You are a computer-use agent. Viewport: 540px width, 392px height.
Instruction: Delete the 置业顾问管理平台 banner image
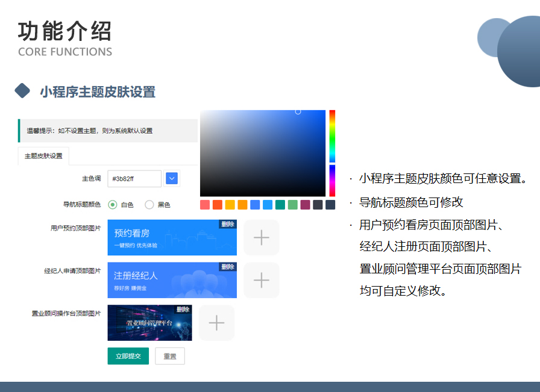coord(183,310)
